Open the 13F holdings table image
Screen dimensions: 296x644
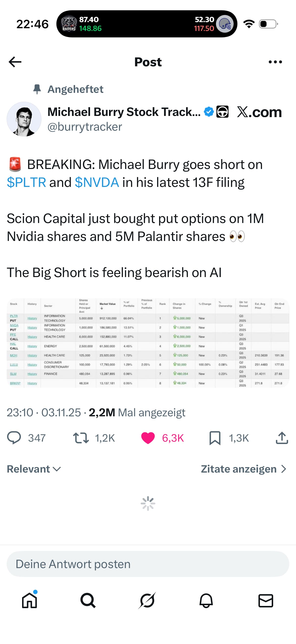click(x=148, y=343)
